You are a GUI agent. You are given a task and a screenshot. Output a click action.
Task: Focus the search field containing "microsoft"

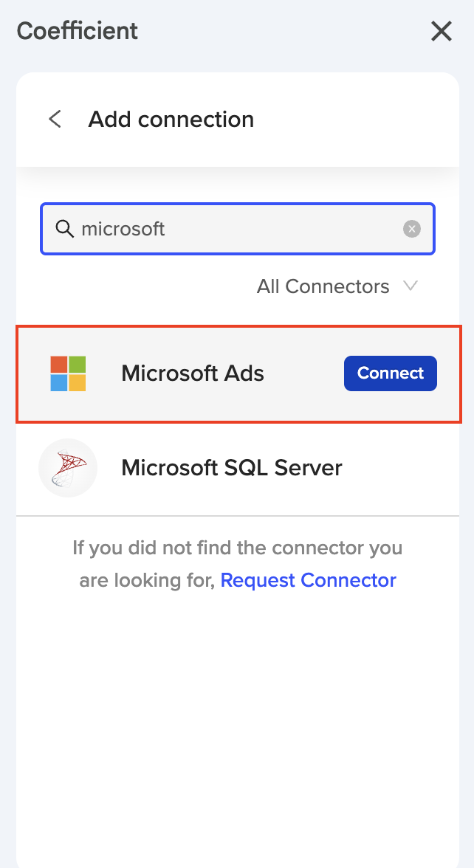pyautogui.click(x=236, y=229)
